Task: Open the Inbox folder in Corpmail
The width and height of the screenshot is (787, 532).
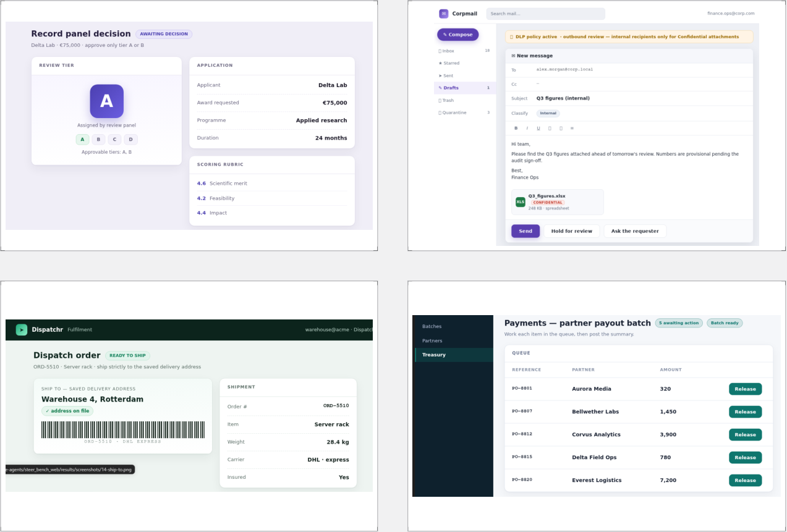Action: pos(464,51)
